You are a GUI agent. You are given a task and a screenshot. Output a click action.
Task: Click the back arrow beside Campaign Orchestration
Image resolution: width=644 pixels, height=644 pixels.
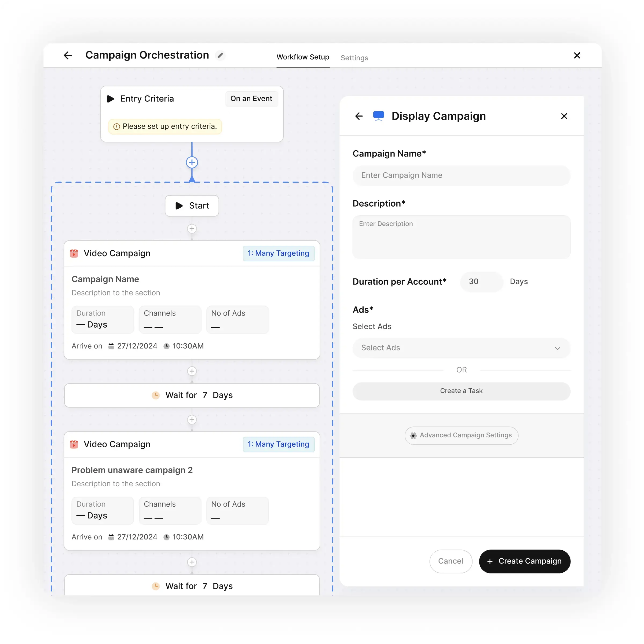[68, 55]
